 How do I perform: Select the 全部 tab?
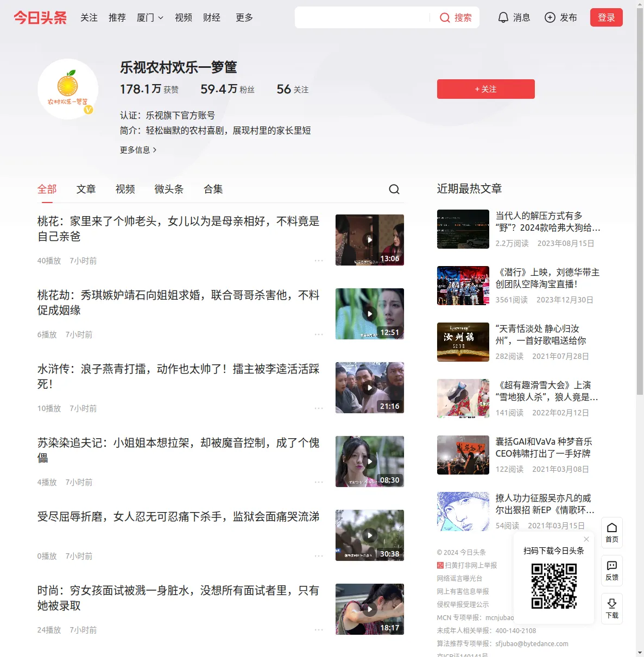pos(47,189)
